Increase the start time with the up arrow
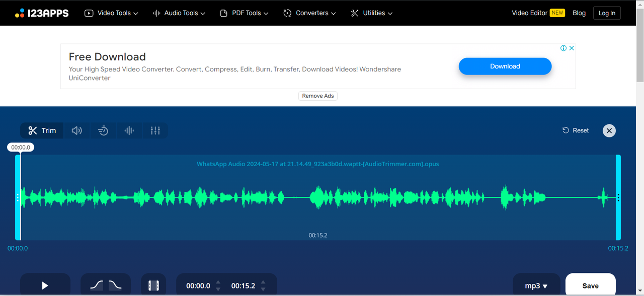 pyautogui.click(x=218, y=282)
